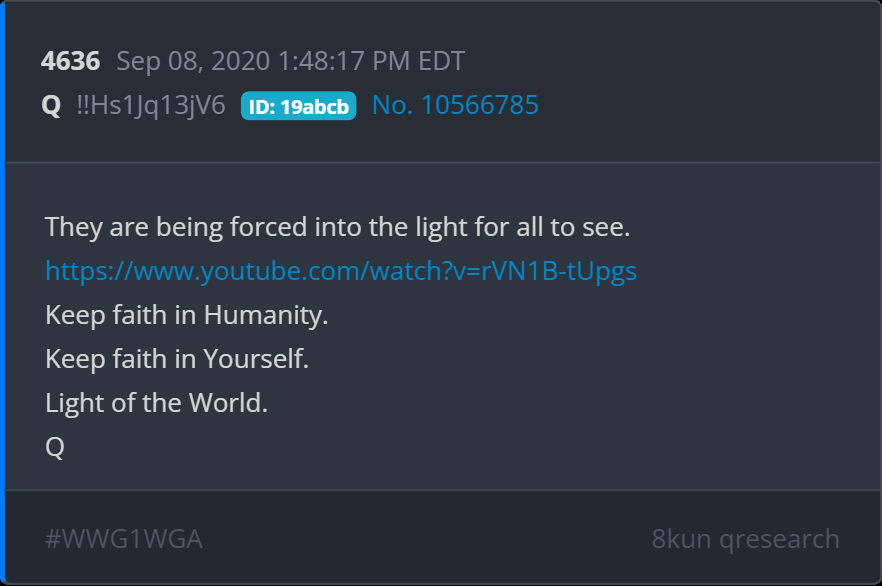Click the 'Light of the World.' line
This screenshot has width=882, height=586.
156,403
